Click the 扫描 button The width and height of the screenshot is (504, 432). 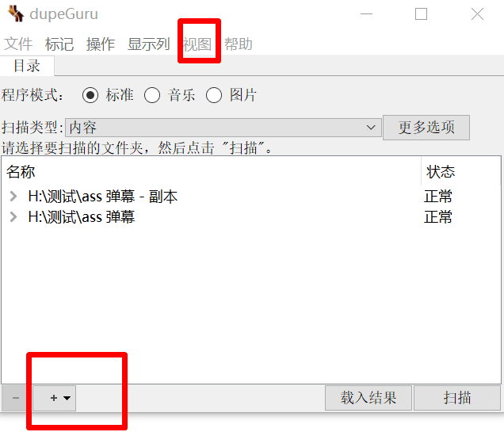click(x=457, y=398)
